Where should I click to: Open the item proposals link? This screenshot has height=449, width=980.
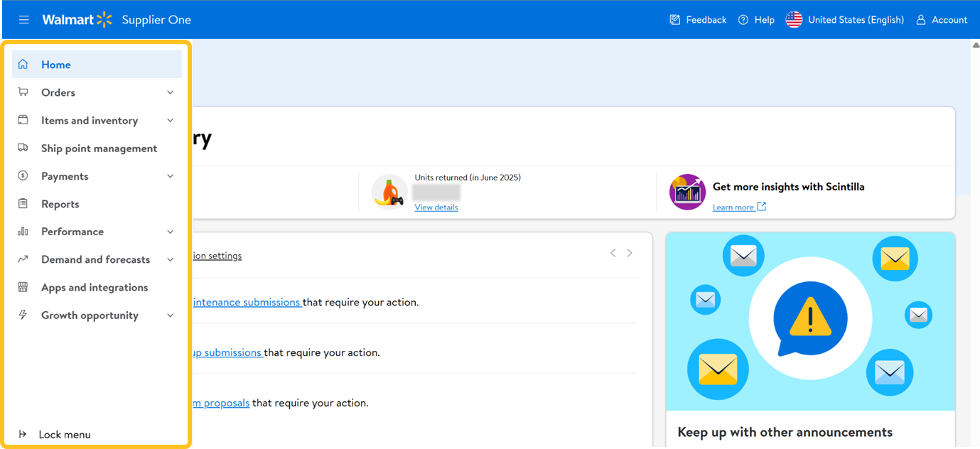coord(221,403)
